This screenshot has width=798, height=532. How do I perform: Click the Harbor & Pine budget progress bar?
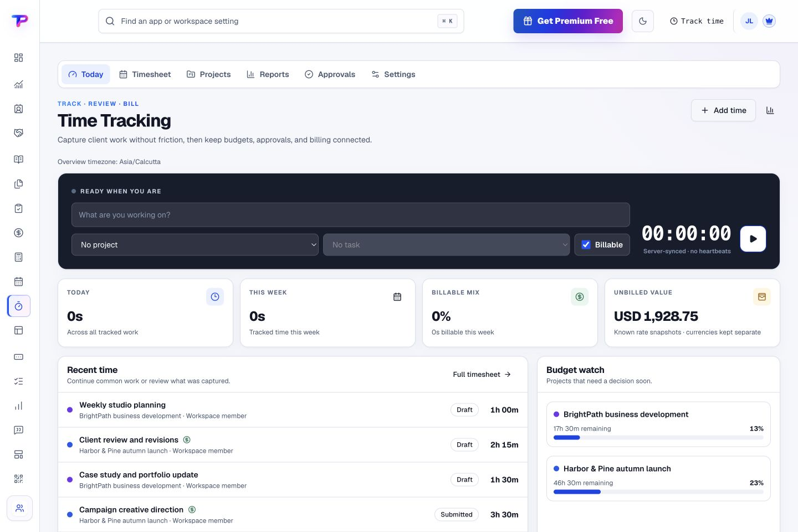pyautogui.click(x=658, y=492)
